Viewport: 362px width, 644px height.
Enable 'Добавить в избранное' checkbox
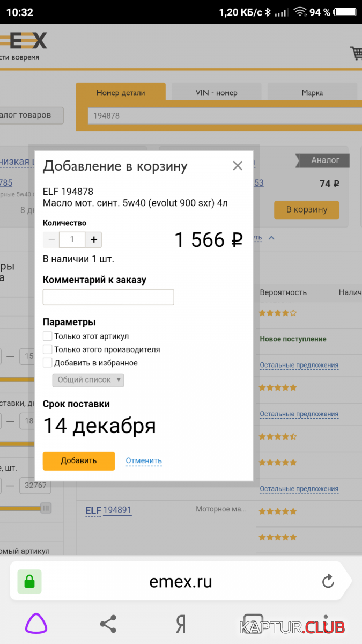click(x=48, y=363)
